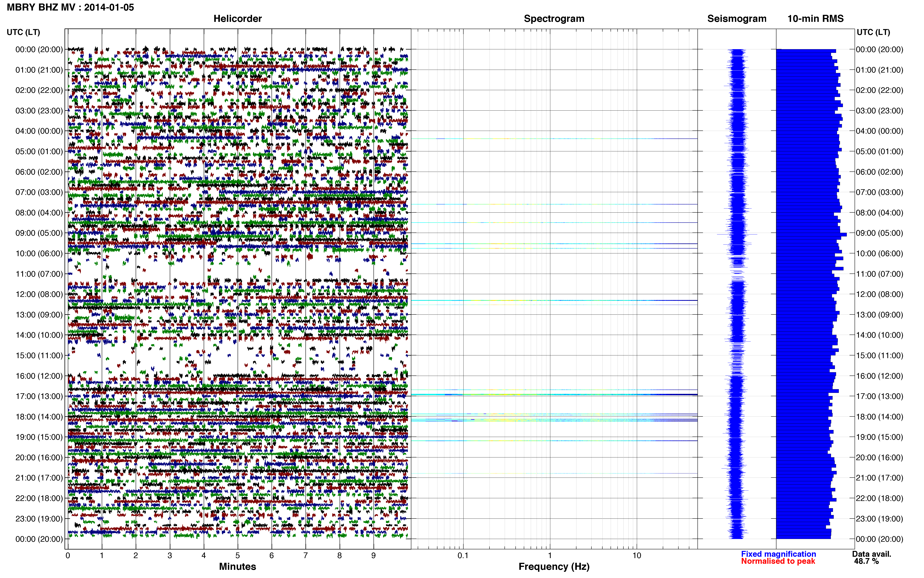
Task: Click '04:00 (00:00)' on the Helicorder time axis
Action: (39, 131)
